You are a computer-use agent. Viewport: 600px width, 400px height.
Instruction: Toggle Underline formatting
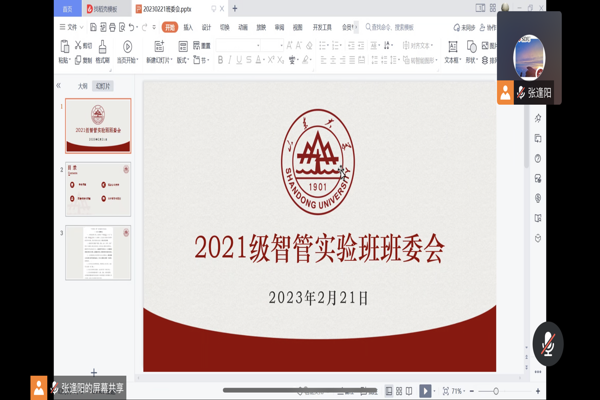(239, 60)
